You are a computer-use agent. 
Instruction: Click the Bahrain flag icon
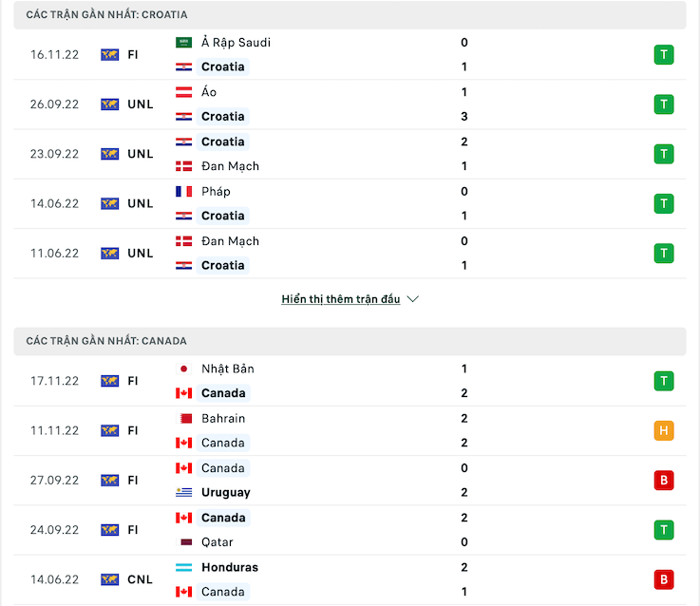click(184, 418)
